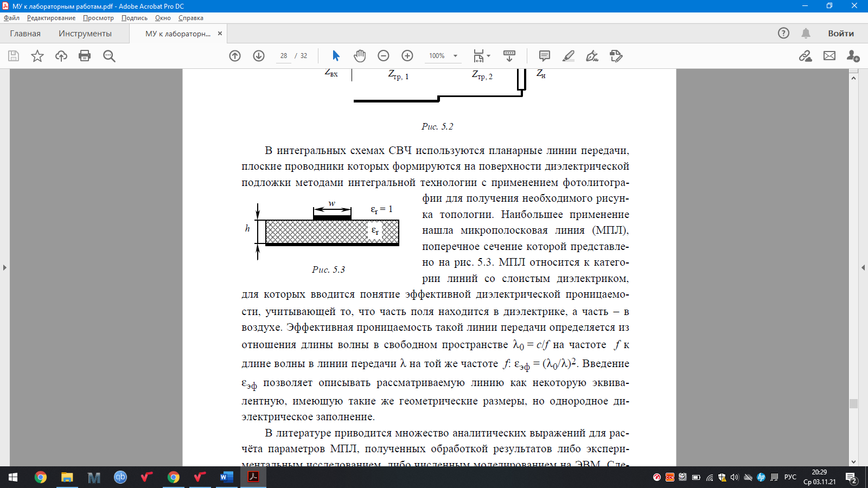This screenshot has height=488, width=868.
Task: Click the scrolling mode toolbar icon
Action: [x=509, y=56]
